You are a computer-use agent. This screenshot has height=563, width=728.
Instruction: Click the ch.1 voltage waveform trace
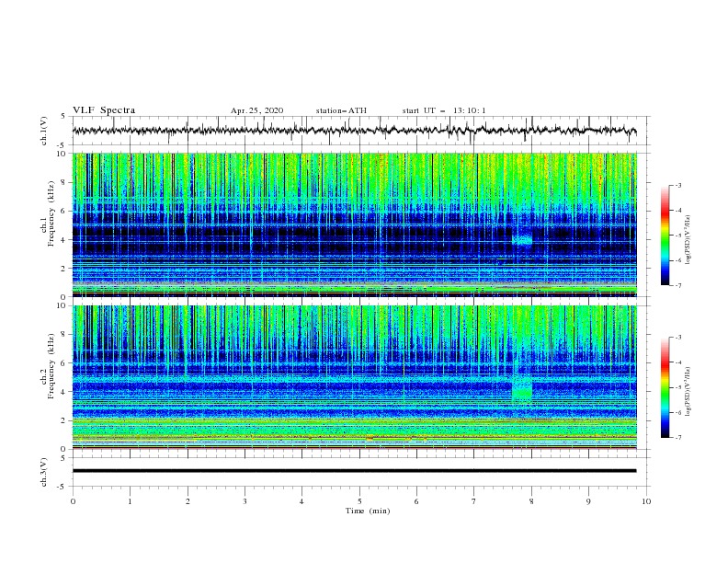tap(354, 130)
